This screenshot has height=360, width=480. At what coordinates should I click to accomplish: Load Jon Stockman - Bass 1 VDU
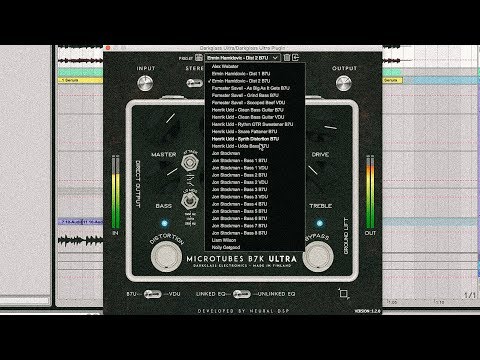[255, 168]
